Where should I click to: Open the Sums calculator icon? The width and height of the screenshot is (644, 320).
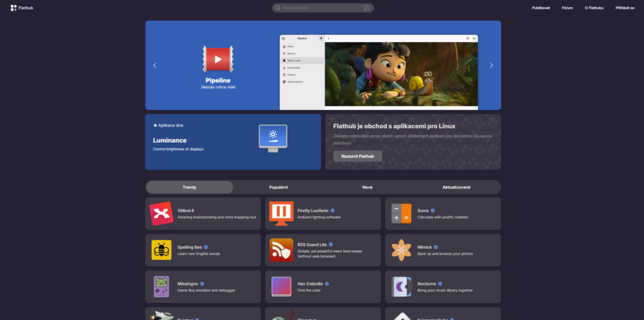401,214
